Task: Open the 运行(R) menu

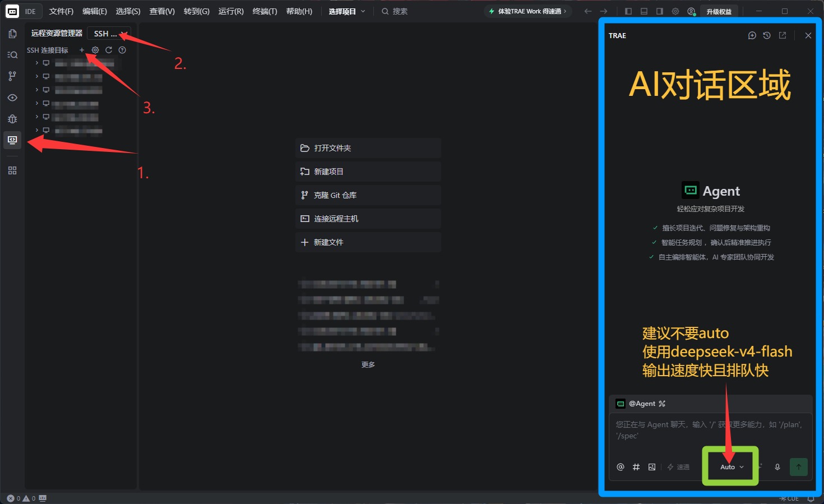Action: coord(231,11)
